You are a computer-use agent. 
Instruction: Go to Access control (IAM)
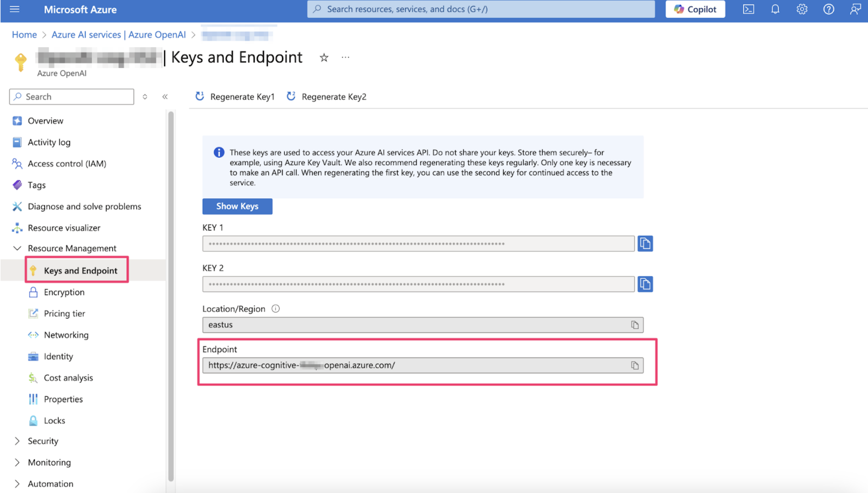(x=67, y=164)
